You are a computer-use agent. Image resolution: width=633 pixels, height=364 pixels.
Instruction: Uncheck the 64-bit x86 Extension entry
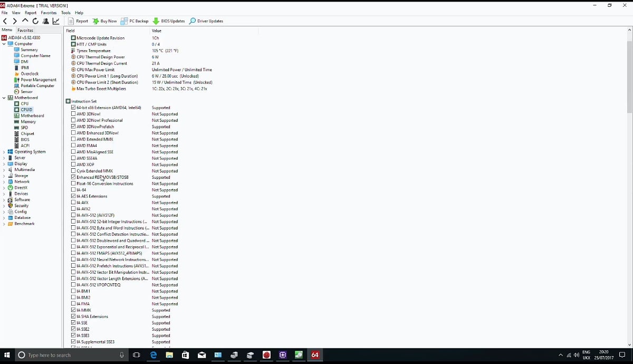(x=73, y=107)
